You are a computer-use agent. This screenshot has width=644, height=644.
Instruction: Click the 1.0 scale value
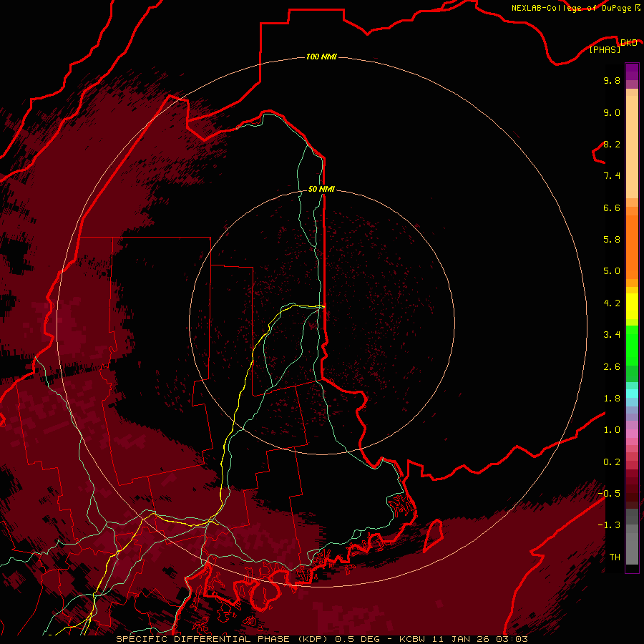[x=612, y=430]
